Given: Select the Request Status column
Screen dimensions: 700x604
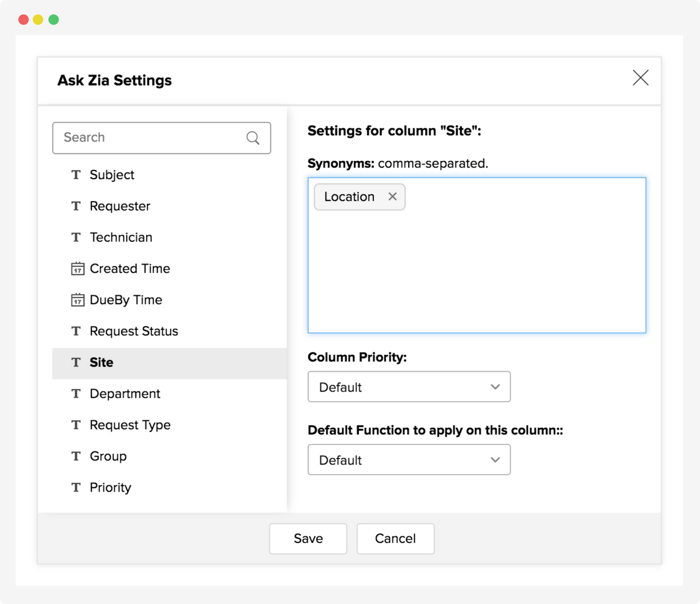Looking at the screenshot, I should point(134,331).
